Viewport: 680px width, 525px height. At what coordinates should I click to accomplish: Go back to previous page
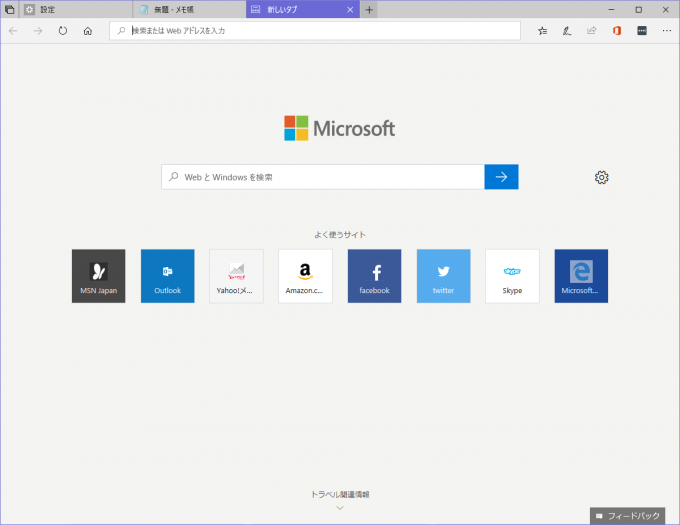click(x=13, y=31)
